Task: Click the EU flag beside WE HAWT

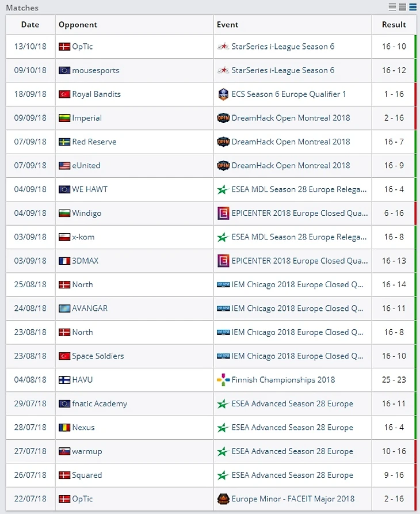Action: click(64, 189)
